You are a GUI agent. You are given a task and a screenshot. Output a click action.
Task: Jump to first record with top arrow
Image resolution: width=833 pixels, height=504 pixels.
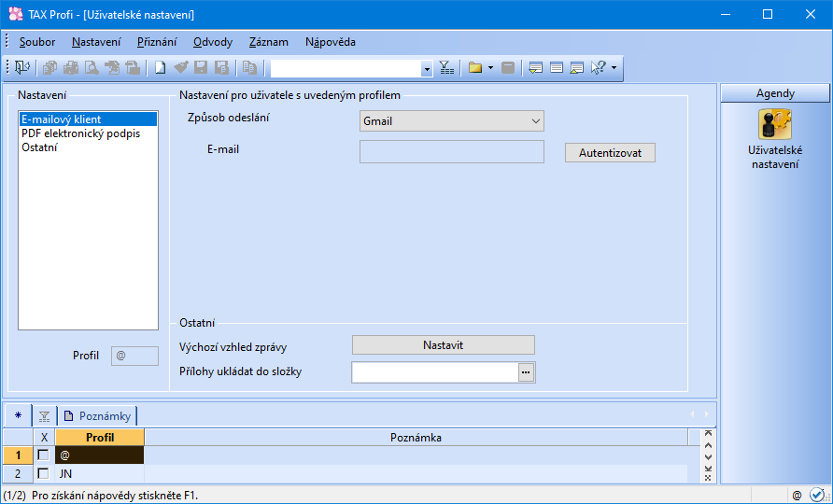[x=708, y=434]
